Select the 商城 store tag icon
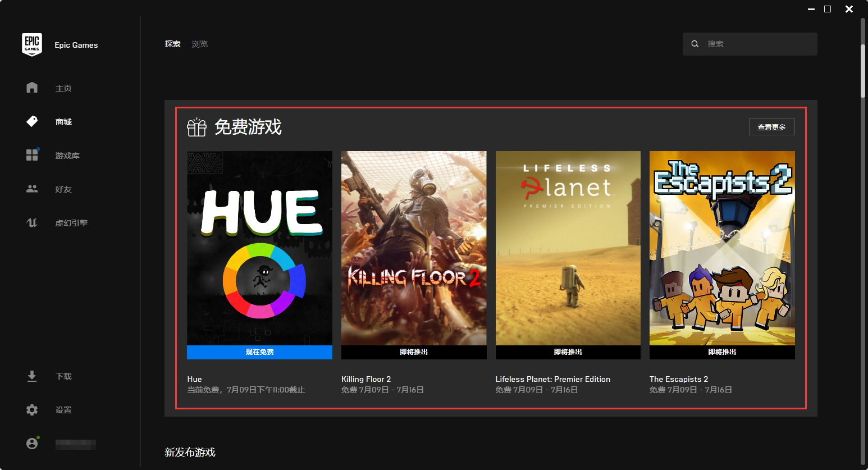This screenshot has width=868, height=470. click(x=32, y=121)
